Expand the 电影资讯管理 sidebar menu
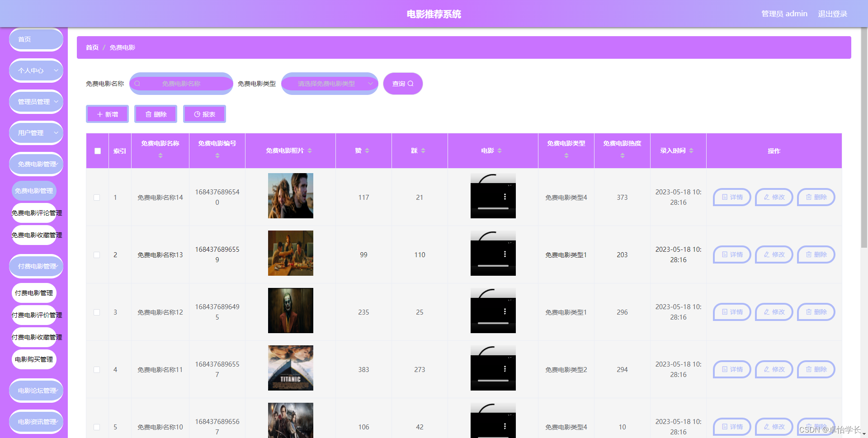This screenshot has width=868, height=438. (x=36, y=422)
